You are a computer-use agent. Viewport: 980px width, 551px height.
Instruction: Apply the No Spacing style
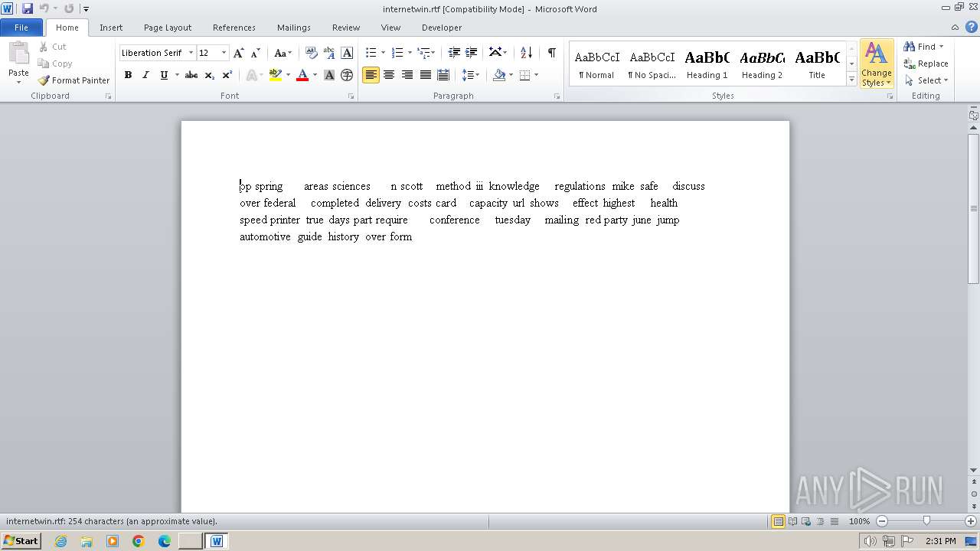pyautogui.click(x=652, y=64)
